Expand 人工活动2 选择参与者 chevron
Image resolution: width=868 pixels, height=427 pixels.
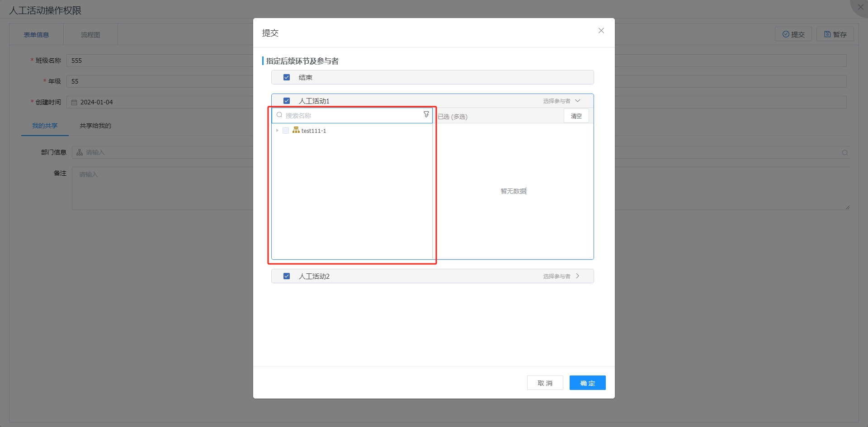577,276
